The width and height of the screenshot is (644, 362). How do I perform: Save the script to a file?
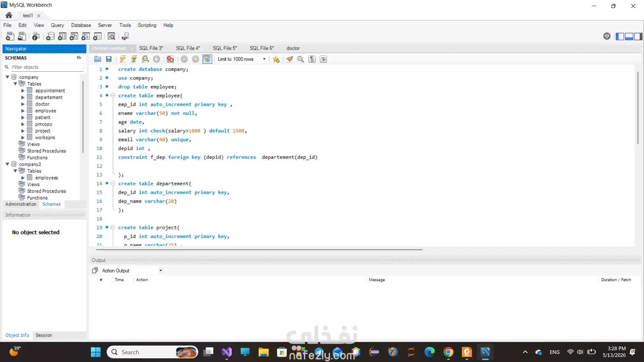click(x=109, y=59)
